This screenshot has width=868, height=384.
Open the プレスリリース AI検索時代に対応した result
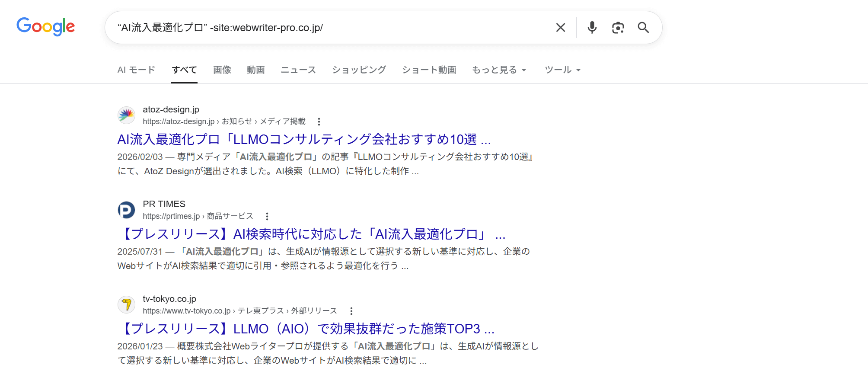[312, 234]
